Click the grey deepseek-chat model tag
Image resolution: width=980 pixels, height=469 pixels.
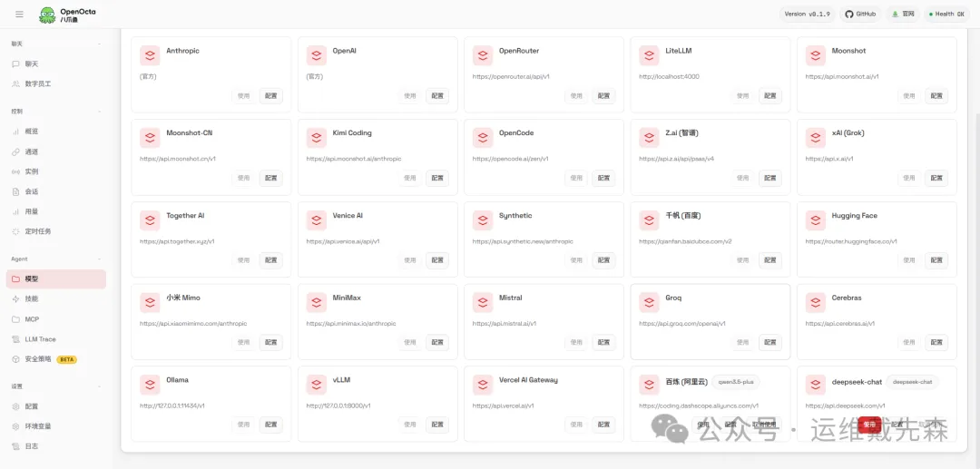point(912,382)
